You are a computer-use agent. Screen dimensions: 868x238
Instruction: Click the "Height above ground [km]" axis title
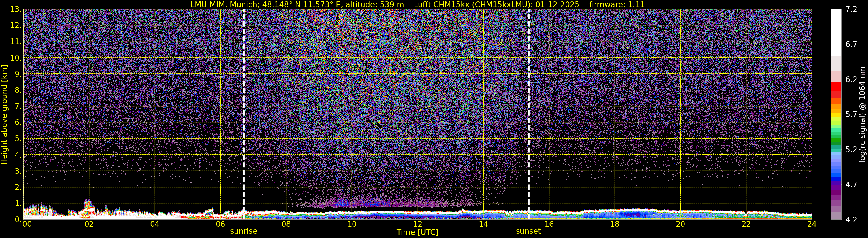(4, 114)
